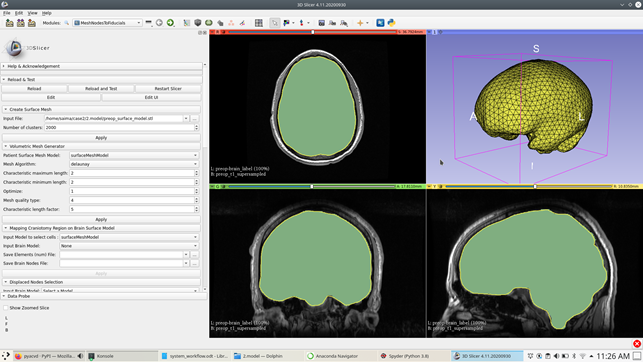Screen dimensions: 643x362
Task: Adjust the yellow sagittal slice offset slider
Action: coord(529,187)
